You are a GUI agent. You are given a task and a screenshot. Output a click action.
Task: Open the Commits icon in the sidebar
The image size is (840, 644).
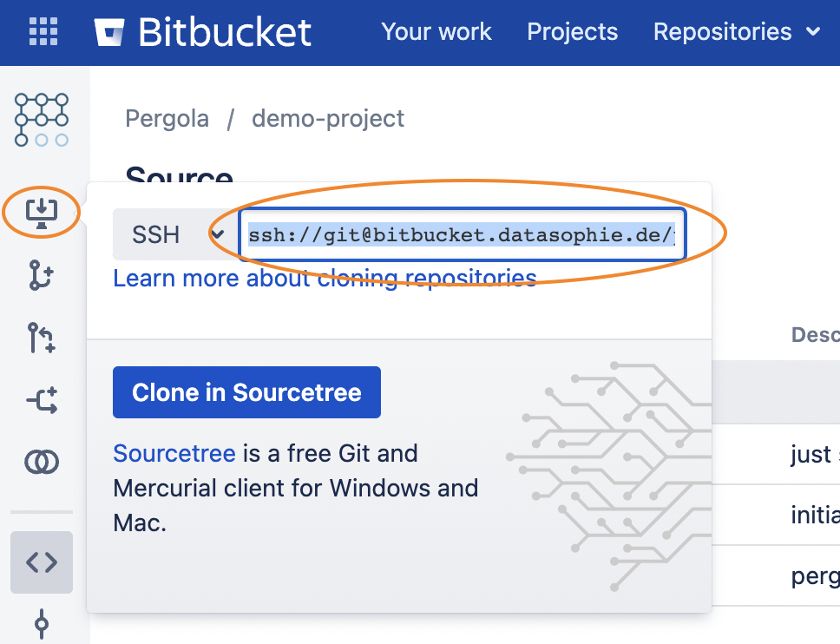click(42, 623)
